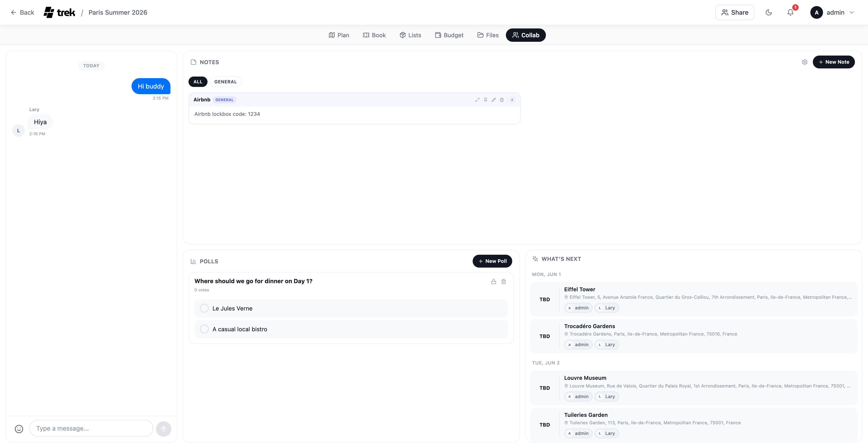Edit the Airbnb note with pencil icon
The image size is (868, 448).
(x=494, y=100)
